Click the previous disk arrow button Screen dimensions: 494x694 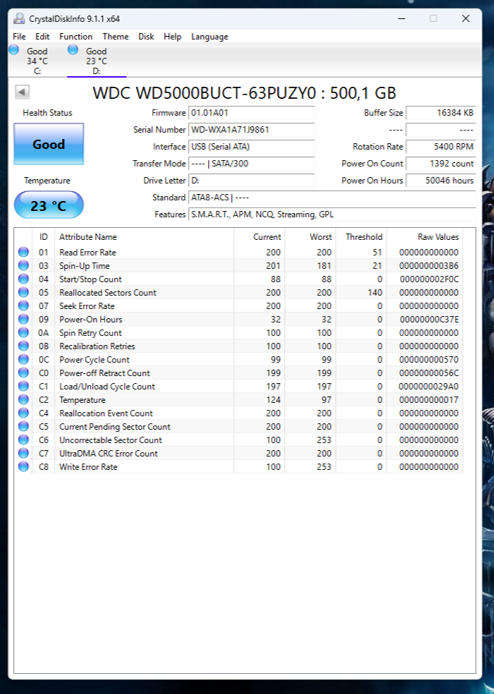(x=22, y=92)
